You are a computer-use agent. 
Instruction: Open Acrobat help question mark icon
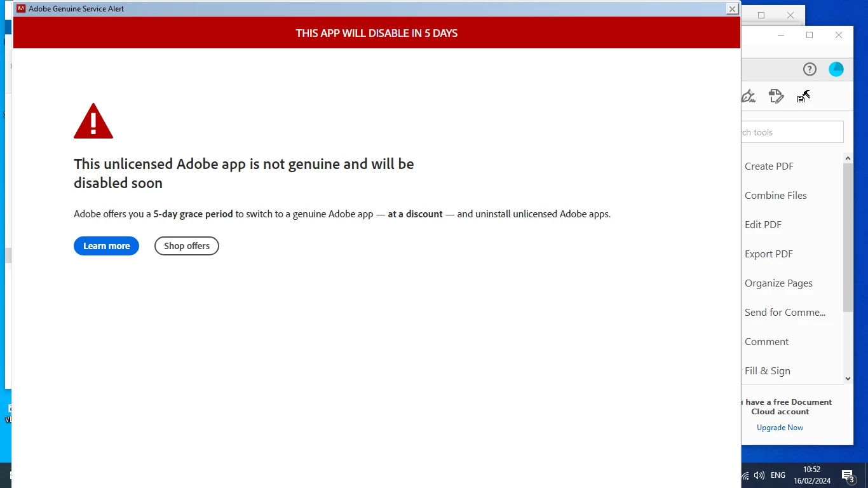(810, 69)
